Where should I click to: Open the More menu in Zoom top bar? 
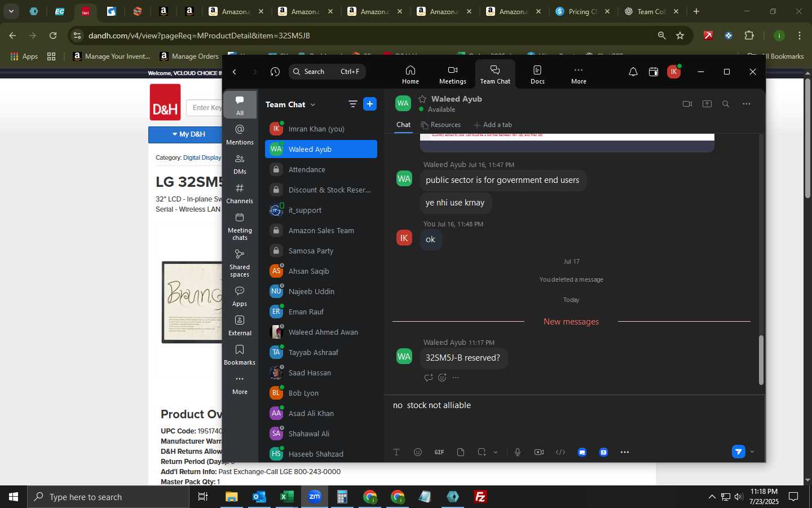[579, 75]
